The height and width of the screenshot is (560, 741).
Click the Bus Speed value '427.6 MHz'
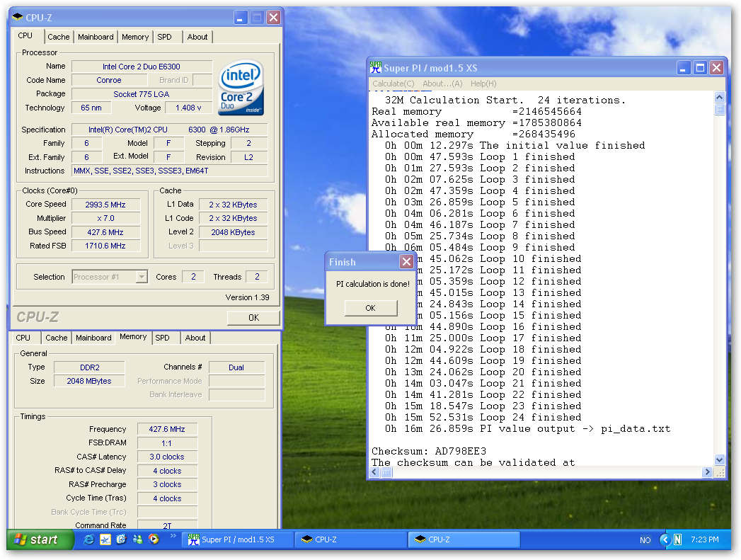[x=105, y=232]
